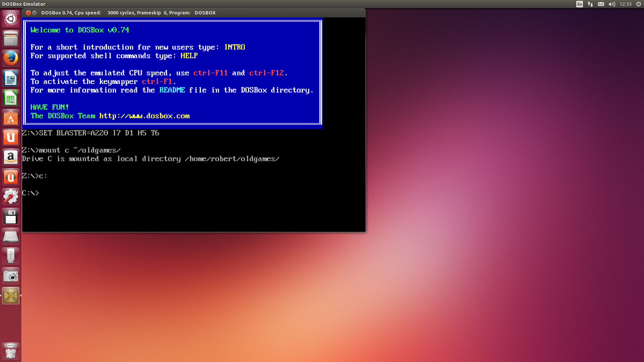This screenshot has width=644, height=362.
Task: Open Ubuntu One Music store icon
Action: [11, 177]
